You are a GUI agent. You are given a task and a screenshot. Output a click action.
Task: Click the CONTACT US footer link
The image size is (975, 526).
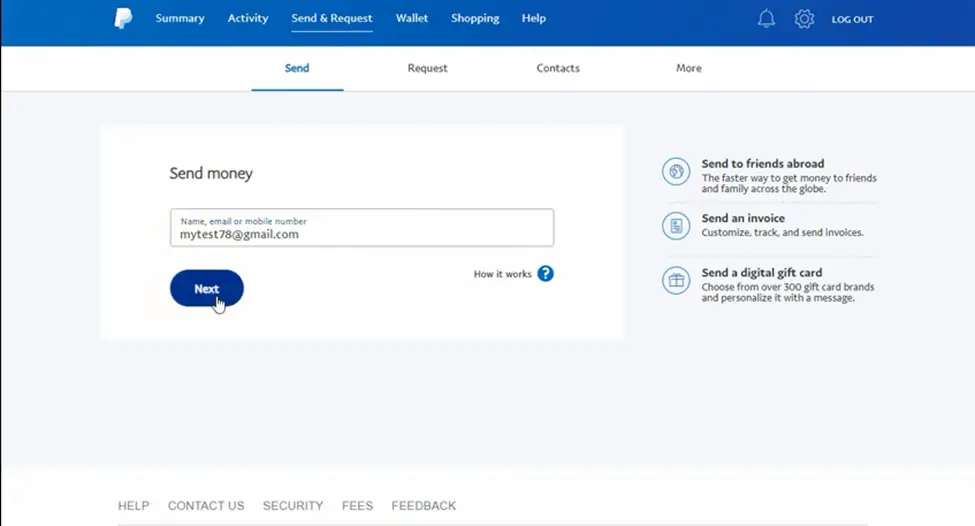click(206, 506)
